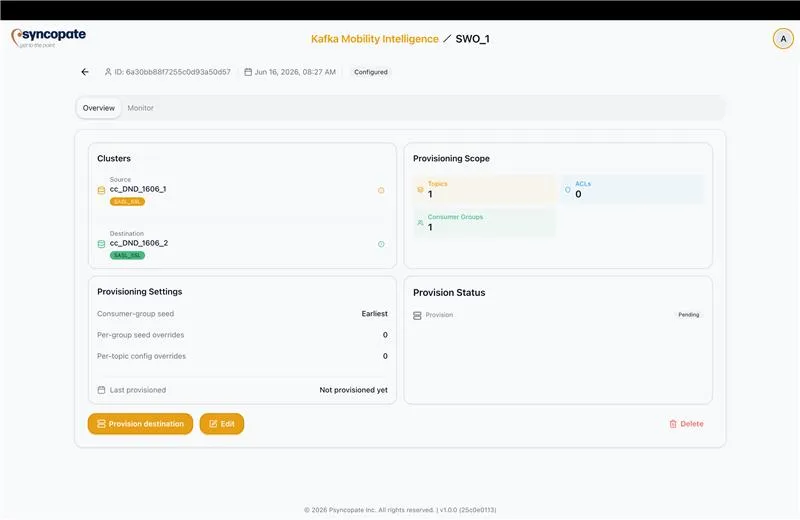
Task: Click the calendar icon beside Last provisioned
Action: [x=101, y=390]
